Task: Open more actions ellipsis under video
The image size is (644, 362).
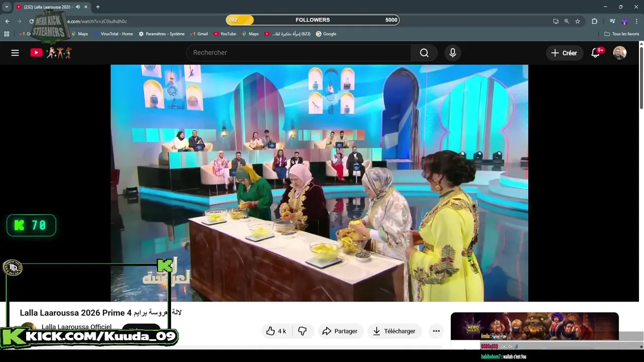Action: (x=436, y=331)
